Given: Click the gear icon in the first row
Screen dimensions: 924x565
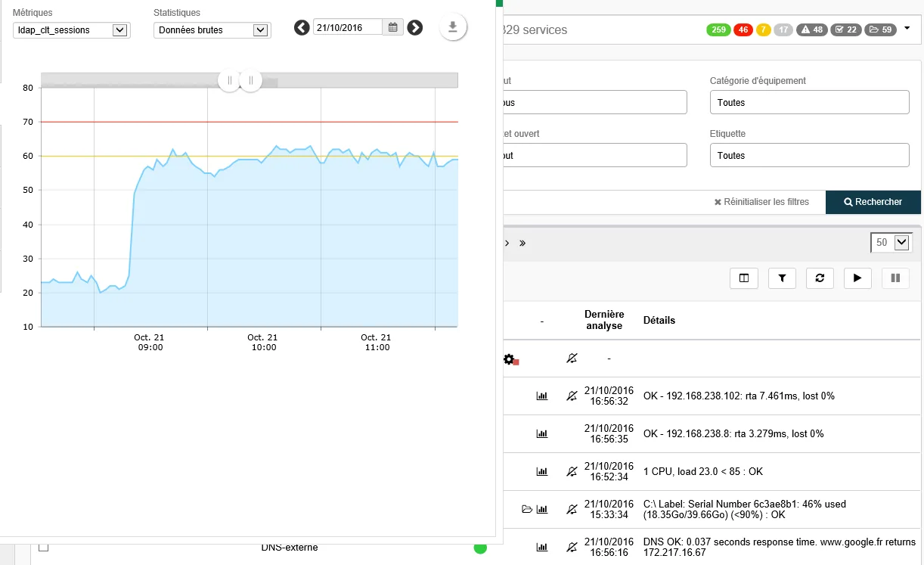Looking at the screenshot, I should (510, 359).
